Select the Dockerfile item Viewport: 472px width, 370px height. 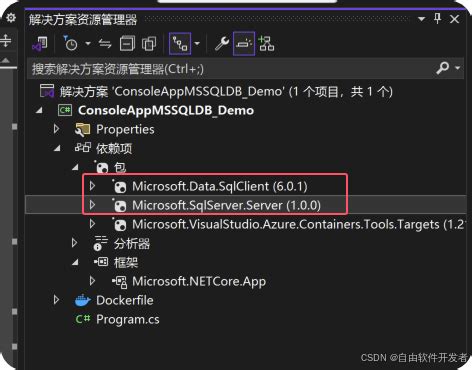click(x=125, y=300)
